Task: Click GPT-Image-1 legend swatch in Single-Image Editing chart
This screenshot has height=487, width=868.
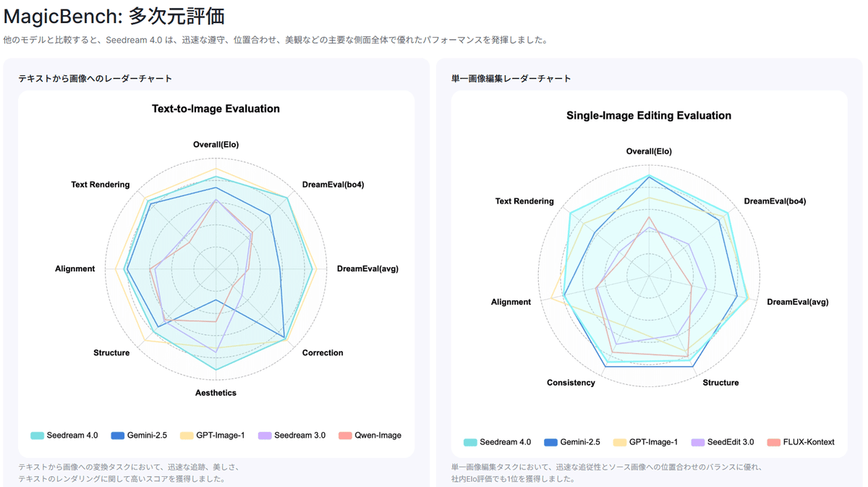Action: (x=619, y=442)
